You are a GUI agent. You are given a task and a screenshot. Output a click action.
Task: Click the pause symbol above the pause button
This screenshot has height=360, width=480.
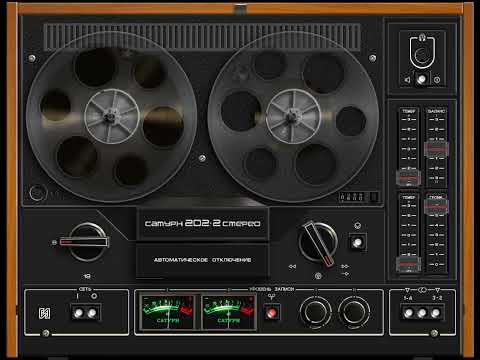357,226
